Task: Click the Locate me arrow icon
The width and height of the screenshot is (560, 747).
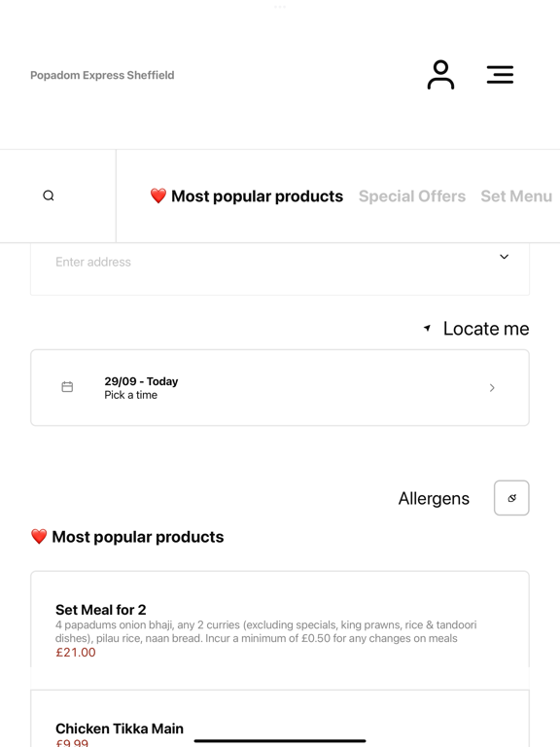Action: pos(427,328)
